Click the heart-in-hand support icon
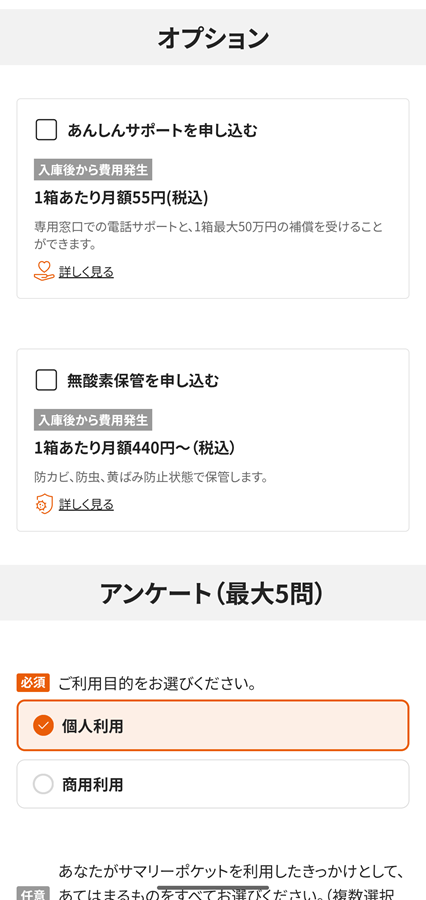This screenshot has height=900, width=426. pyautogui.click(x=44, y=271)
